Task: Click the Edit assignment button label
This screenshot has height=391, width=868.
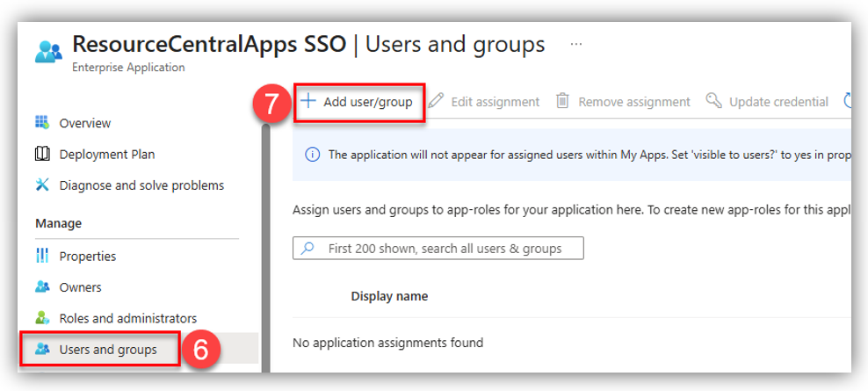Action: pos(495,102)
